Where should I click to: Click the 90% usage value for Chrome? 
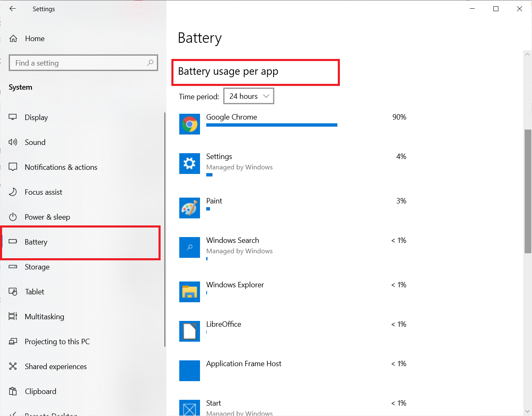(x=399, y=117)
